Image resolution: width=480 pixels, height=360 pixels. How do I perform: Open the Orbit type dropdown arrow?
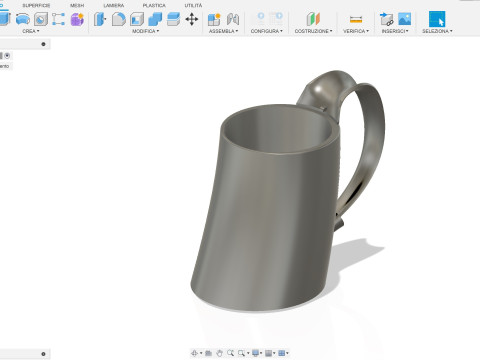[x=201, y=353]
